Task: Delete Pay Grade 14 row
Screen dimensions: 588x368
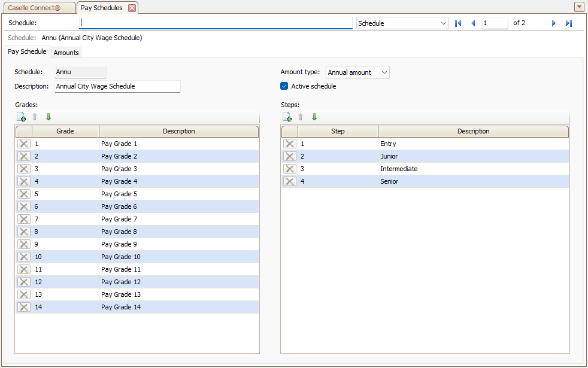Action: click(x=23, y=307)
